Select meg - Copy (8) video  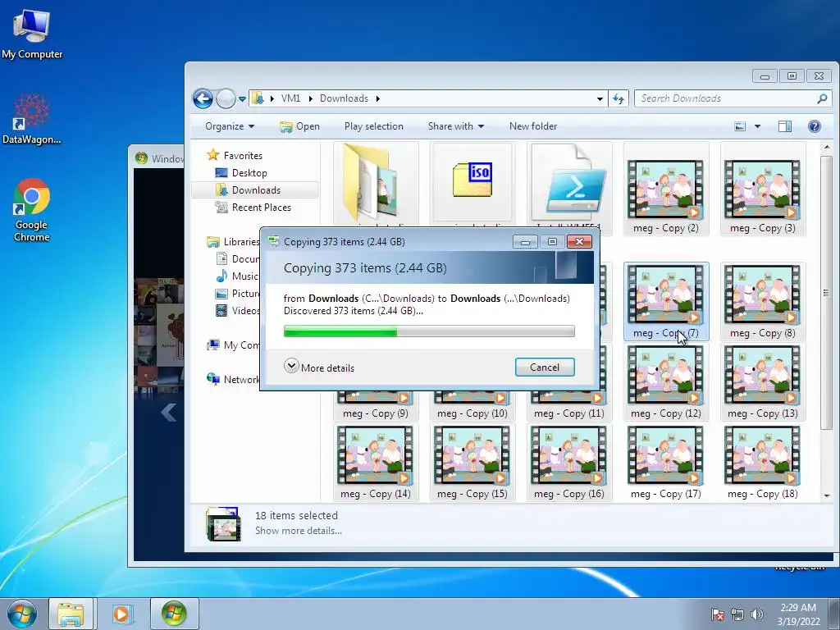pos(762,302)
